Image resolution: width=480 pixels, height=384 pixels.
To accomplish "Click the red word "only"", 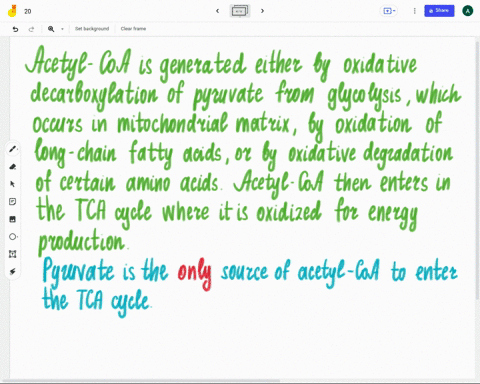I will pyautogui.click(x=194, y=273).
